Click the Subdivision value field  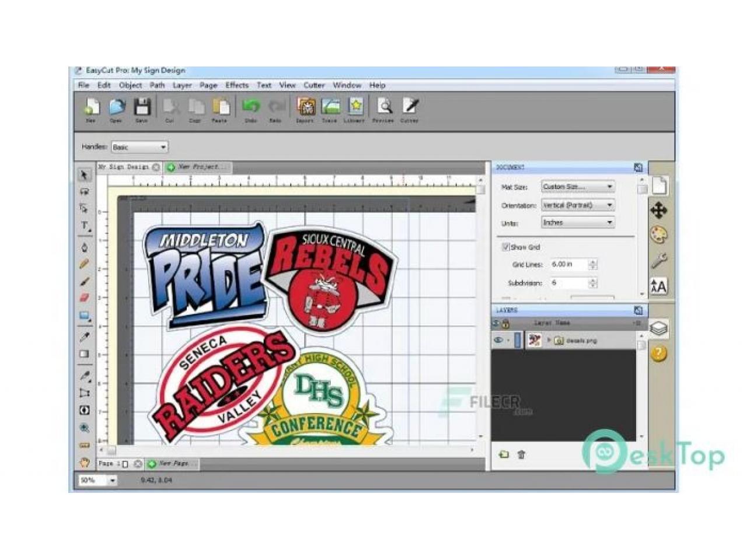(569, 283)
